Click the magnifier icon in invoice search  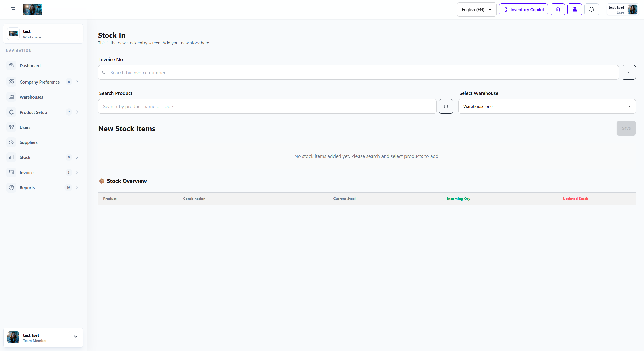click(104, 73)
